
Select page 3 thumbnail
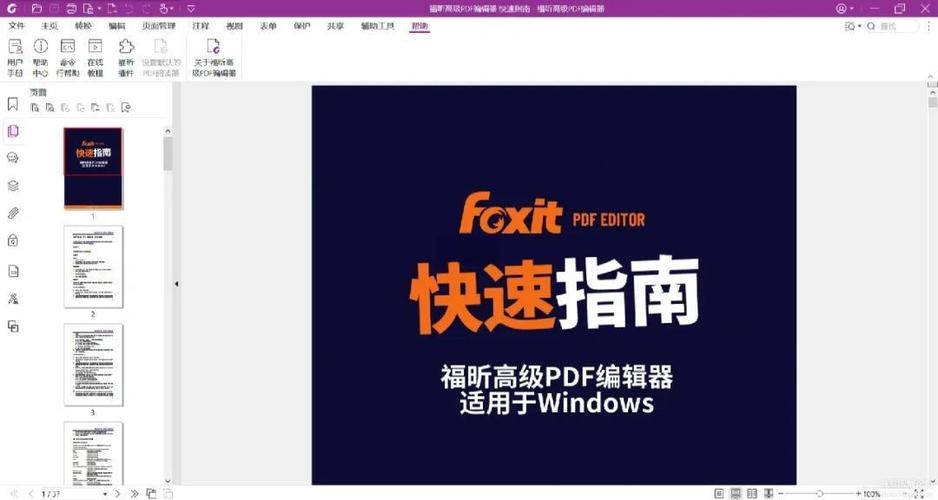coord(93,365)
